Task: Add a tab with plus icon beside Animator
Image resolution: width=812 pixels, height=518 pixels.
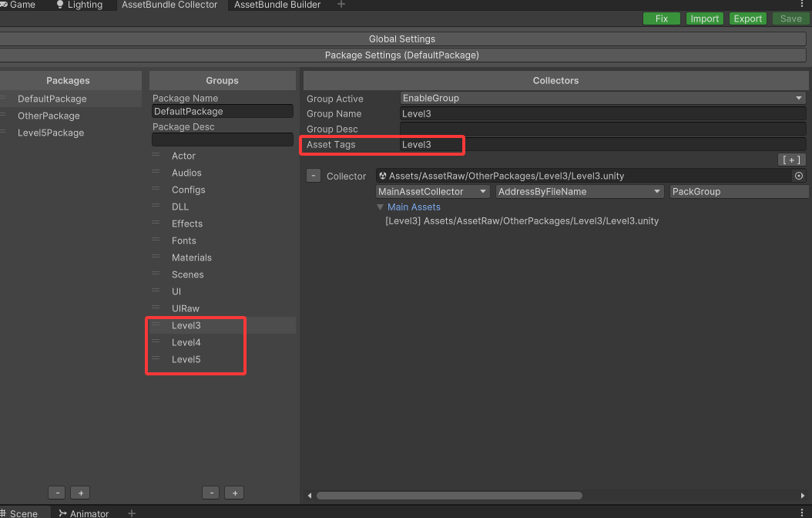Action: pos(132,513)
